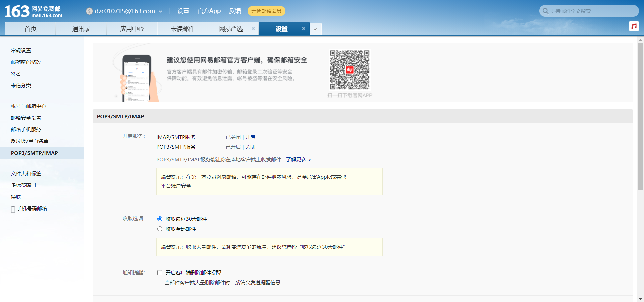Click 开启 for the IMAP/SMTP service
Image resolution: width=644 pixels, height=302 pixels.
(250, 137)
